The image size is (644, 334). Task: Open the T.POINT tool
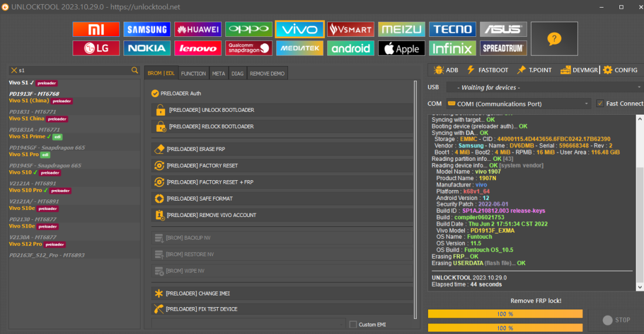(535, 70)
